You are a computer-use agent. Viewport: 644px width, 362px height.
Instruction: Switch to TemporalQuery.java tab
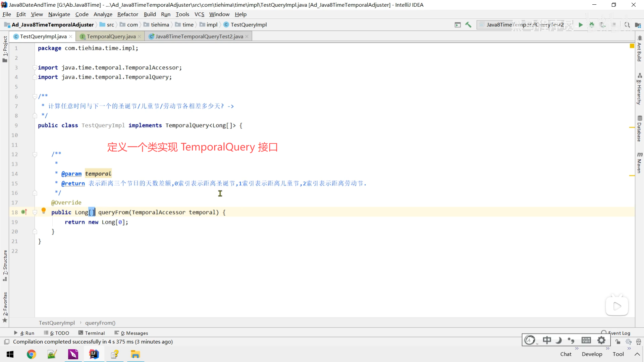tap(111, 37)
